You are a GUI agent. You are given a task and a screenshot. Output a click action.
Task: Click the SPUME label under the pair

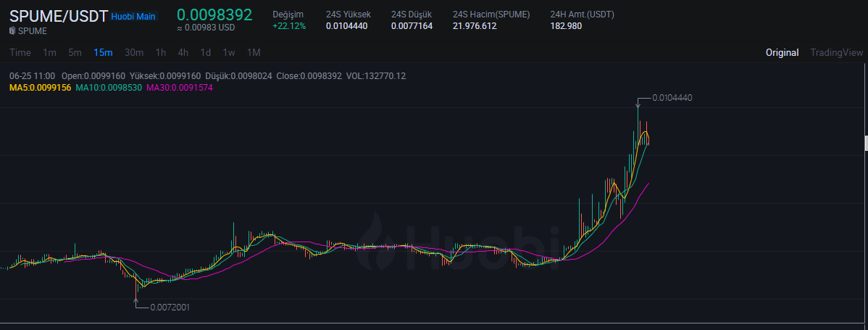32,31
